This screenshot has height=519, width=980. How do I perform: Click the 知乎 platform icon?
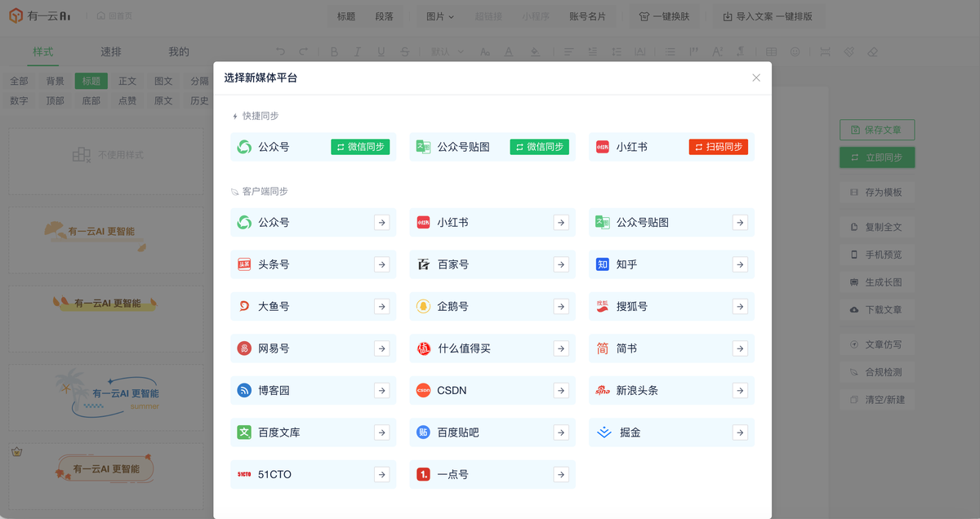pos(603,264)
